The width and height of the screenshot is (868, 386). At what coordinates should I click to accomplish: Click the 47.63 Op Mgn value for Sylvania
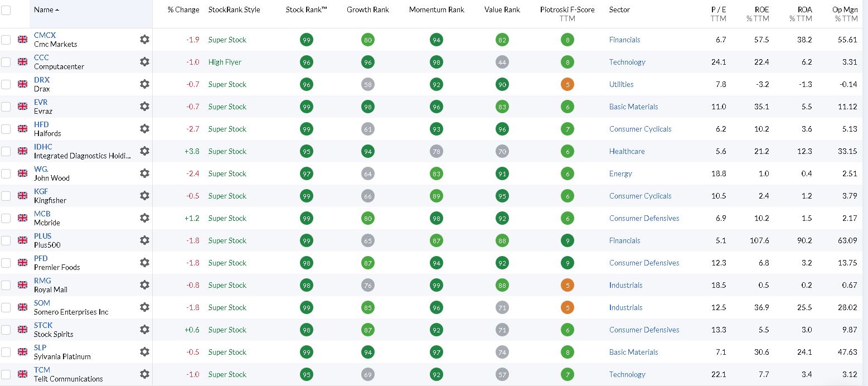[847, 352]
